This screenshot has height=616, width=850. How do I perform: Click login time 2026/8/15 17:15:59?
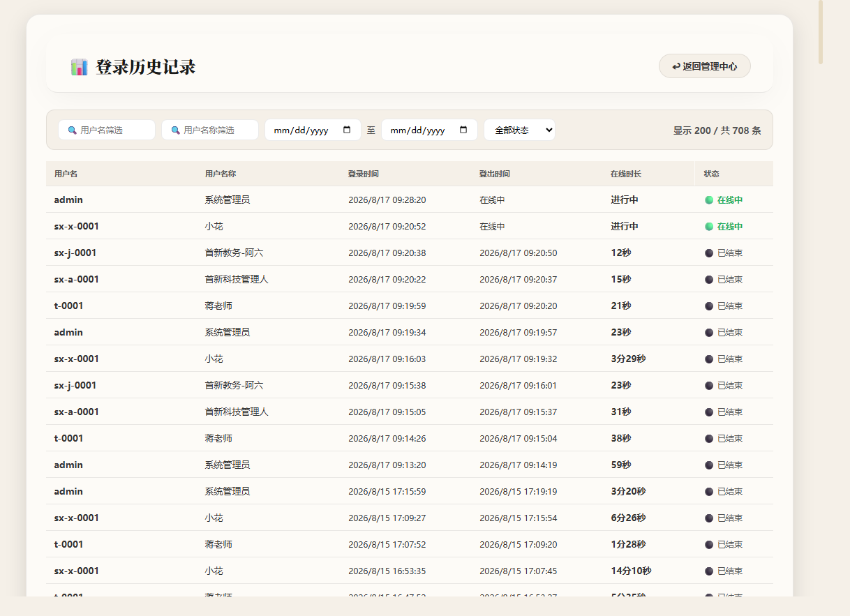387,492
